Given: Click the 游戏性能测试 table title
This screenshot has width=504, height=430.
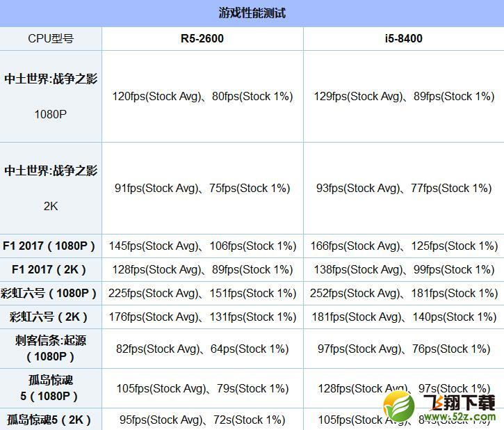Looking at the screenshot, I should coord(252,13).
